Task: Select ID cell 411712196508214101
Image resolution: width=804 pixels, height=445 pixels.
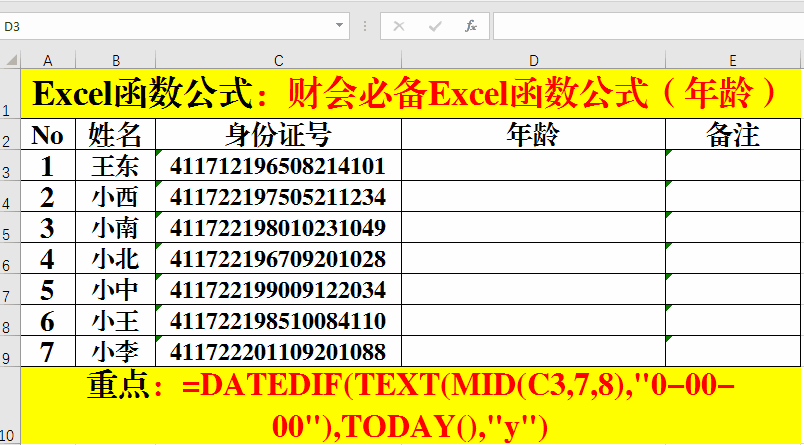Action: click(278, 166)
